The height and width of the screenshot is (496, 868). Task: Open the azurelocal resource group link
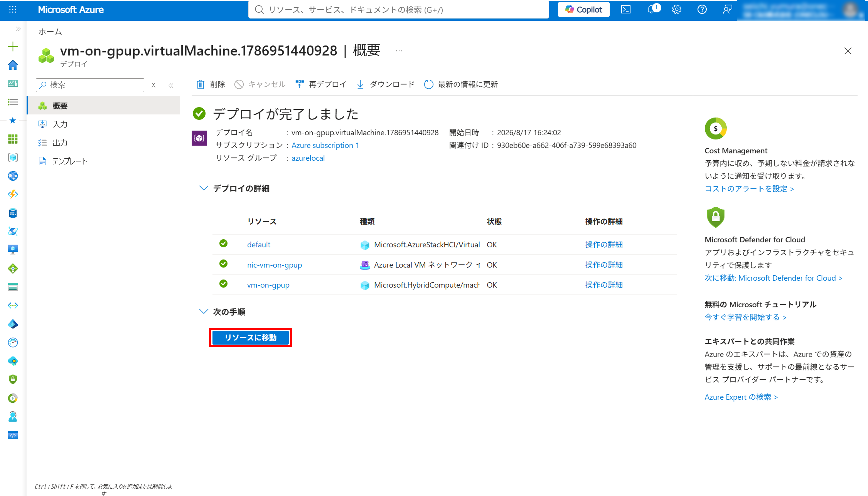[x=308, y=158]
